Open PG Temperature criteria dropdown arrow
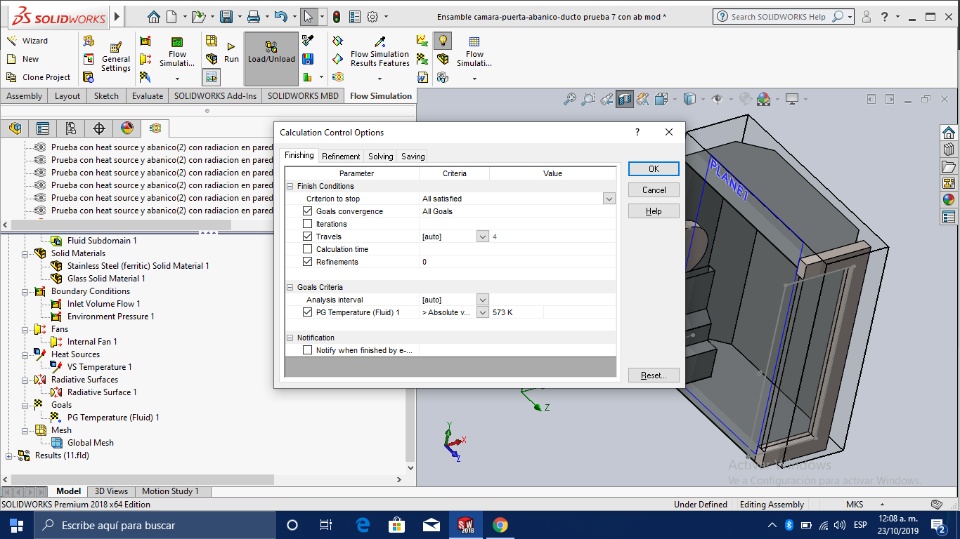 [482, 312]
